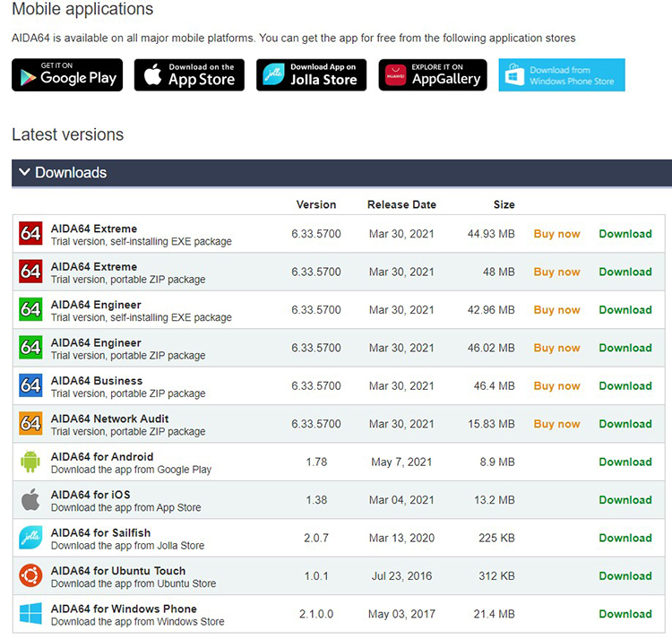Download AIDA64 Network Audit package
672x639 pixels.
pos(625,424)
